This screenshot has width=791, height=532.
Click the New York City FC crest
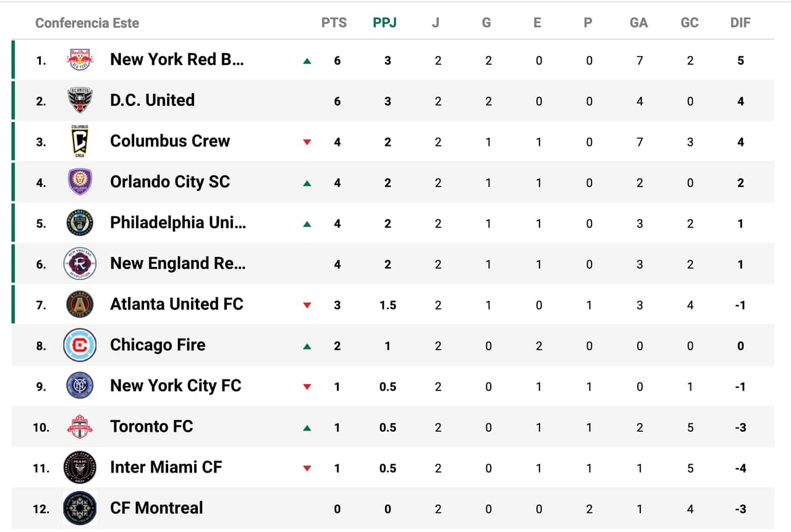click(x=80, y=386)
